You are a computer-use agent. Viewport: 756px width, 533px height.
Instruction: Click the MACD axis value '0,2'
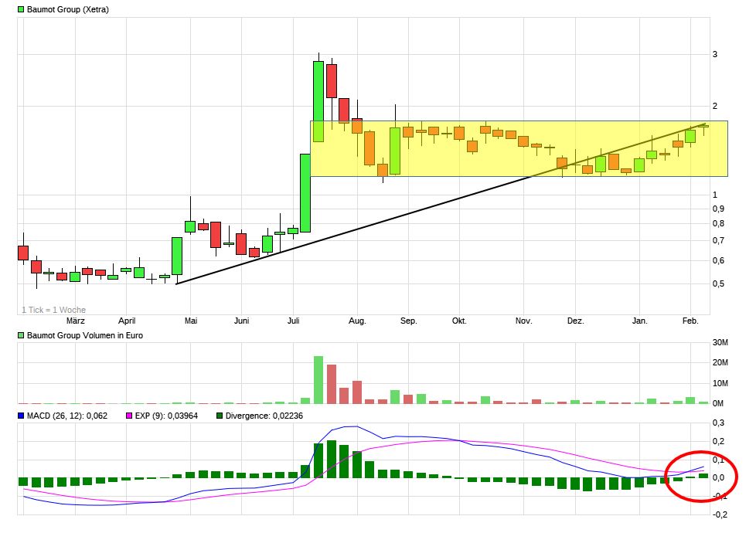tap(718, 441)
